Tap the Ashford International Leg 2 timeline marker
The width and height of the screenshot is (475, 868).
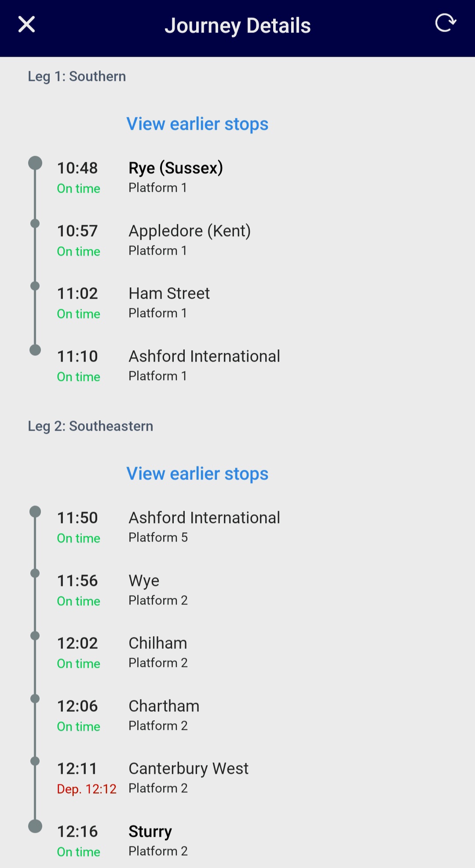click(x=35, y=512)
